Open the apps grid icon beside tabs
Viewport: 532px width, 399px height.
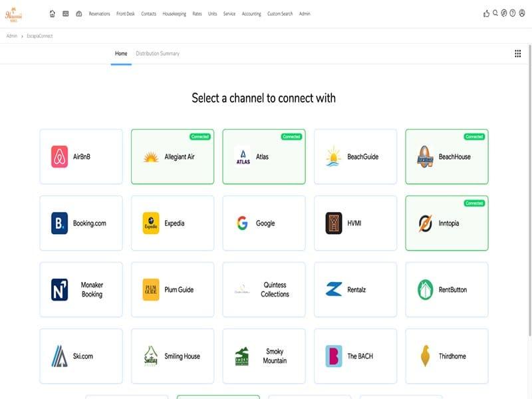click(518, 53)
